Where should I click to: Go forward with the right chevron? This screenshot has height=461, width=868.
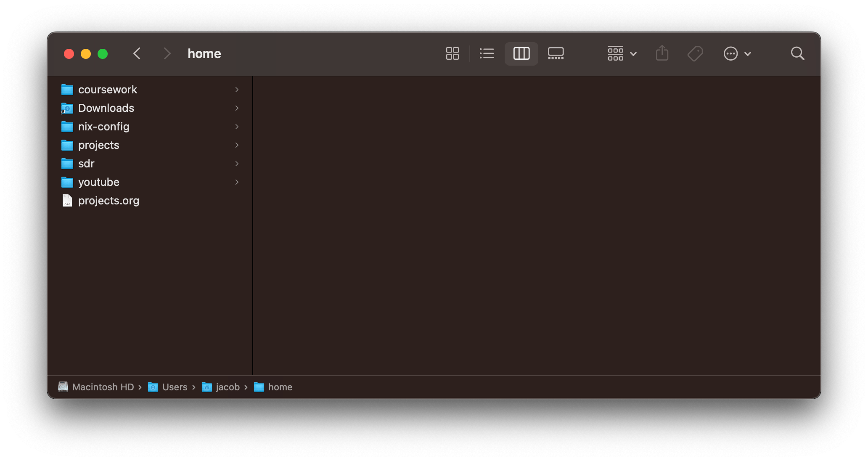click(x=167, y=53)
